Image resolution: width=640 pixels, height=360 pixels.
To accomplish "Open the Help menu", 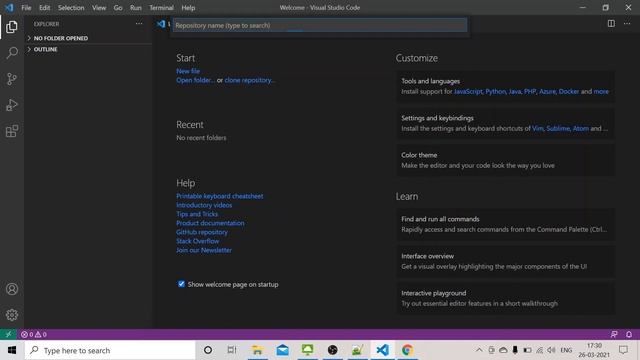I will click(x=188, y=8).
